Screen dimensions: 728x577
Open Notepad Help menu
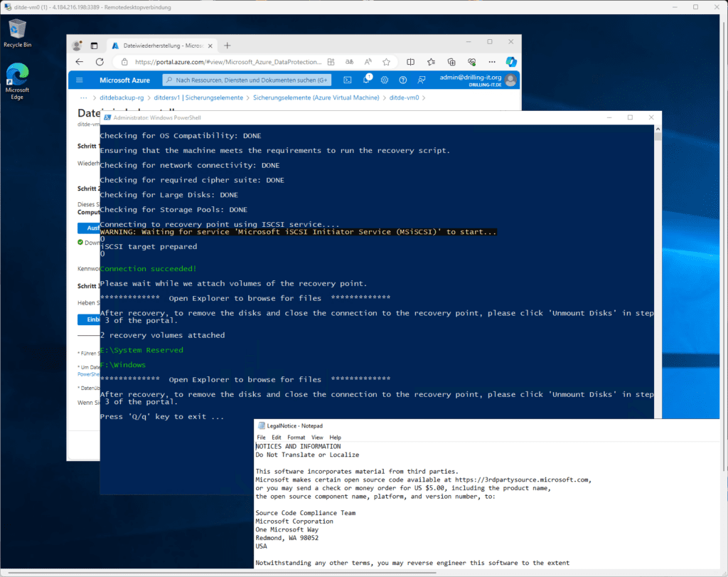(336, 437)
